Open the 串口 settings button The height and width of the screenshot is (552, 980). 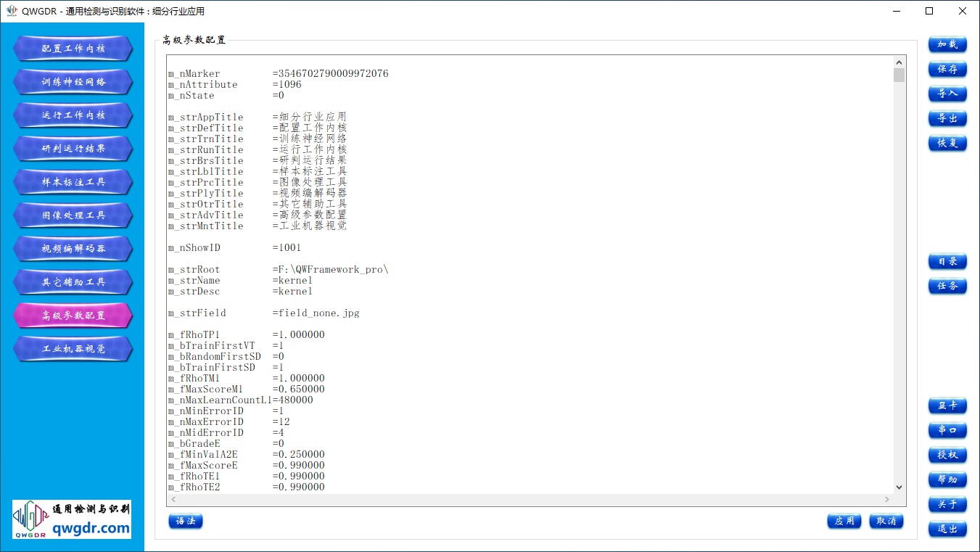click(947, 430)
